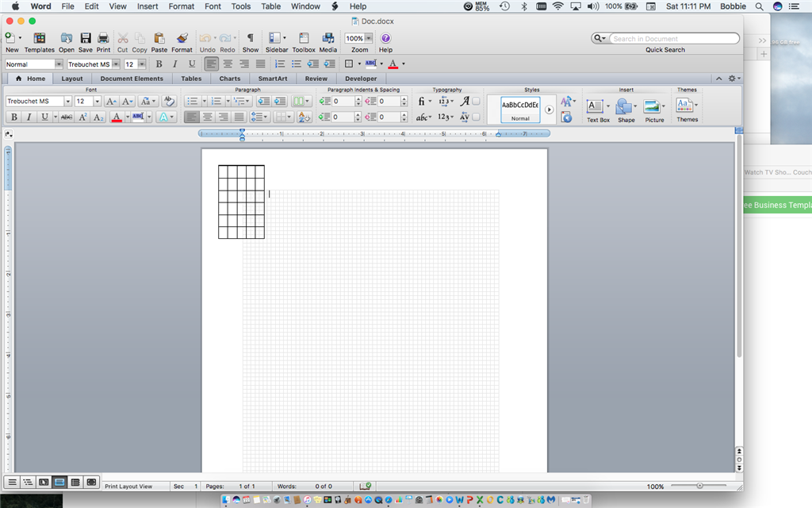
Task: Adjust the zoom slider in the status bar
Action: coord(699,486)
